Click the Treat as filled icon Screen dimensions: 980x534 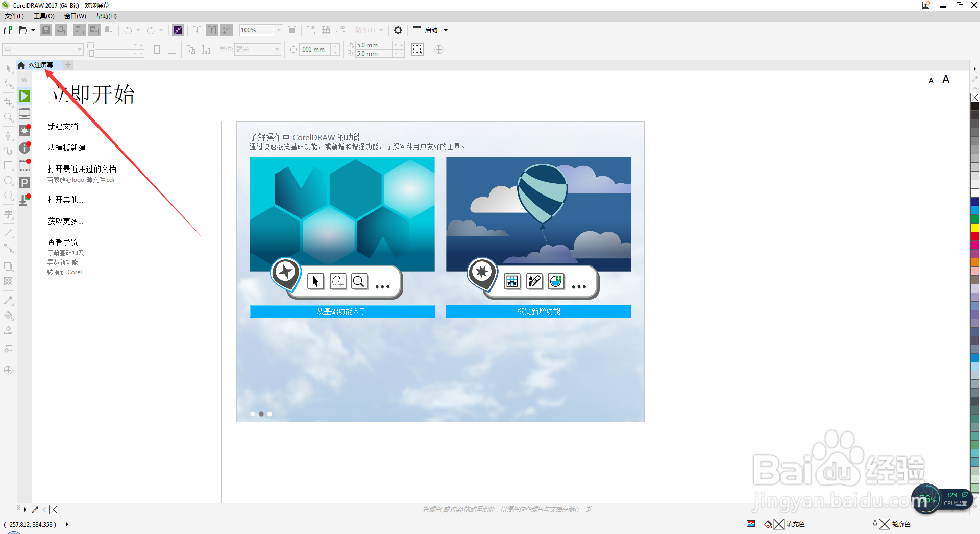pyautogui.click(x=418, y=50)
